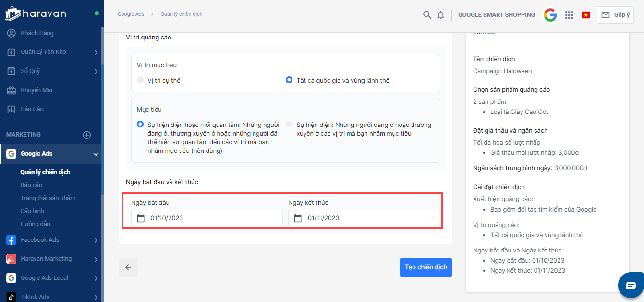Image resolution: width=644 pixels, height=302 pixels.
Task: Choose "Sự hiện diện" only target option
Action: point(289,124)
